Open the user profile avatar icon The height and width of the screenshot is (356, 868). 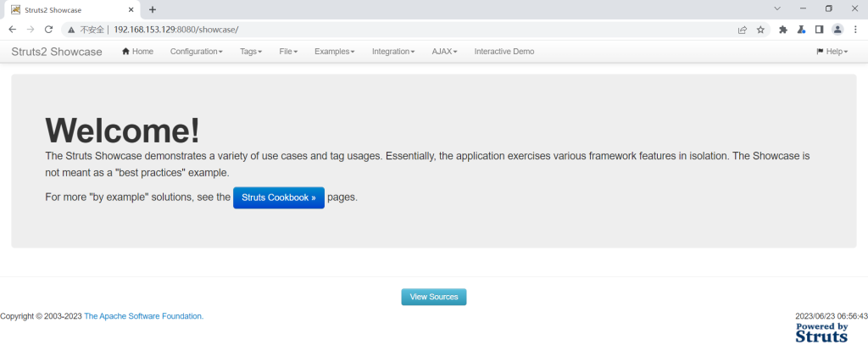[837, 30]
